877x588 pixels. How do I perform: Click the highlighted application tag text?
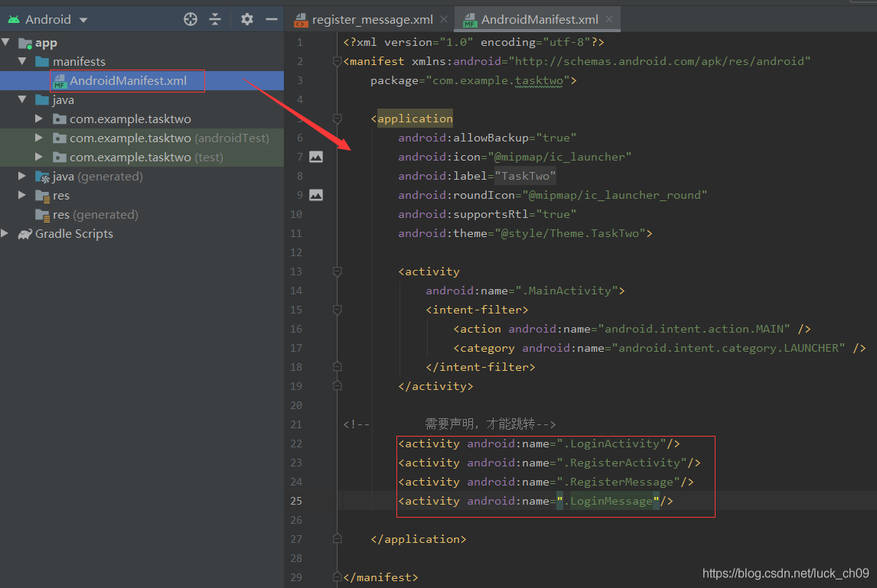coord(415,119)
